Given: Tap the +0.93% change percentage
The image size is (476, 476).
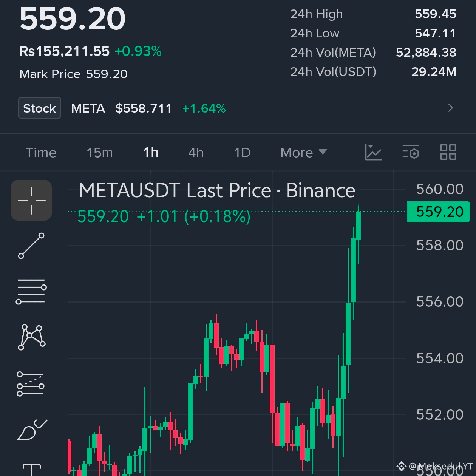Looking at the screenshot, I should [x=138, y=51].
